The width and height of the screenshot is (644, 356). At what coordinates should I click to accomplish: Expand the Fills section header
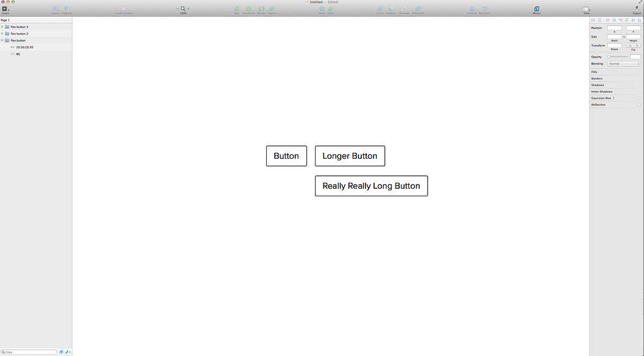594,71
